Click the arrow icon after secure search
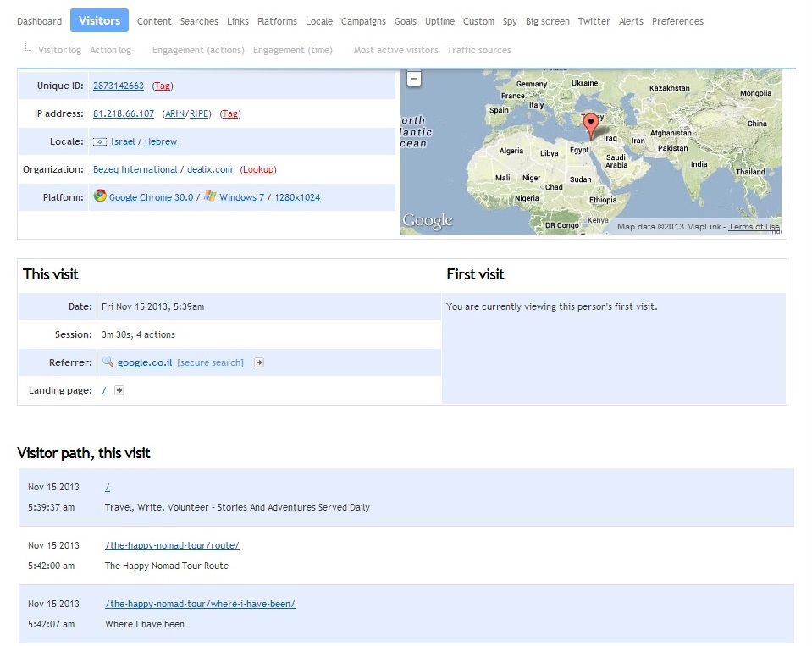 click(259, 362)
